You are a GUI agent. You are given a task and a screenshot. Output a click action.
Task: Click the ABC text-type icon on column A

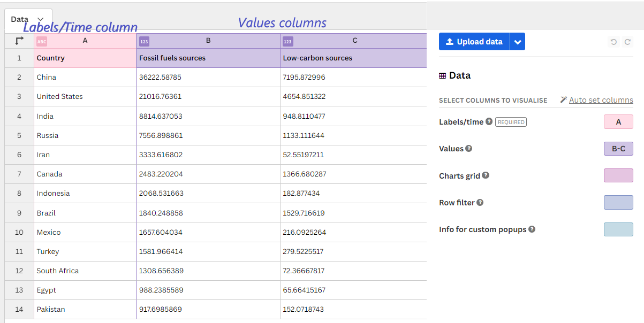[x=42, y=41]
